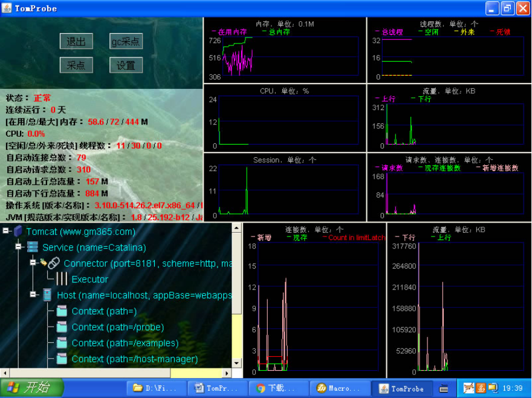Click the 退出 exit button
The image size is (532, 398).
[76, 41]
